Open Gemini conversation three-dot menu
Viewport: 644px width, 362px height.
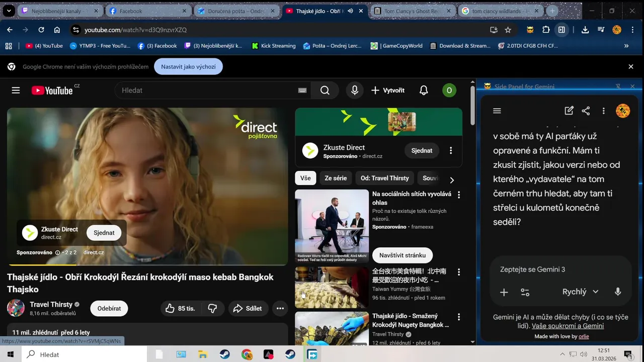point(603,111)
